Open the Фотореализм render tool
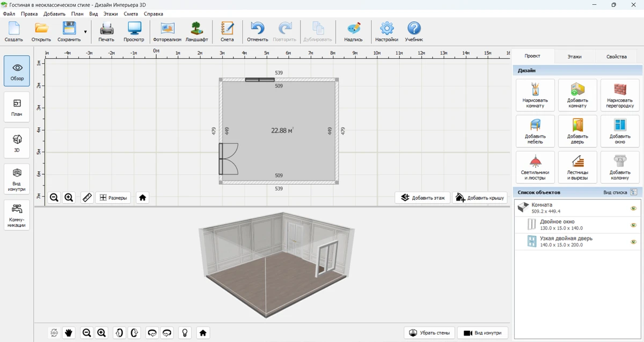 [167, 32]
